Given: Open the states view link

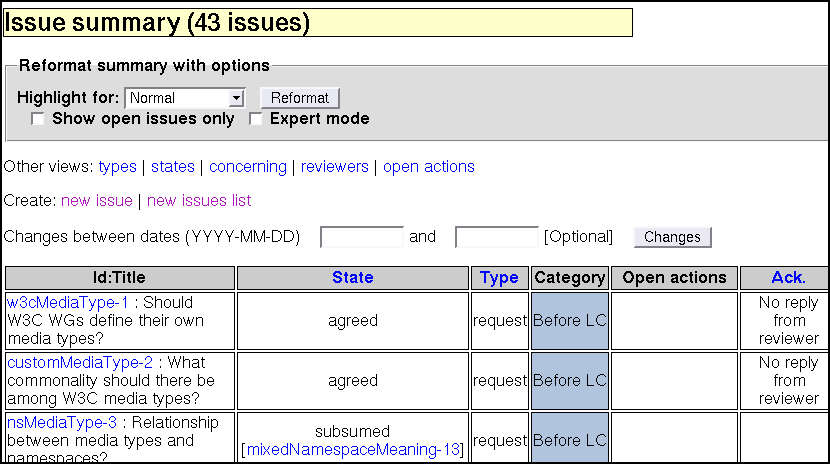Looking at the screenshot, I should click(172, 167).
